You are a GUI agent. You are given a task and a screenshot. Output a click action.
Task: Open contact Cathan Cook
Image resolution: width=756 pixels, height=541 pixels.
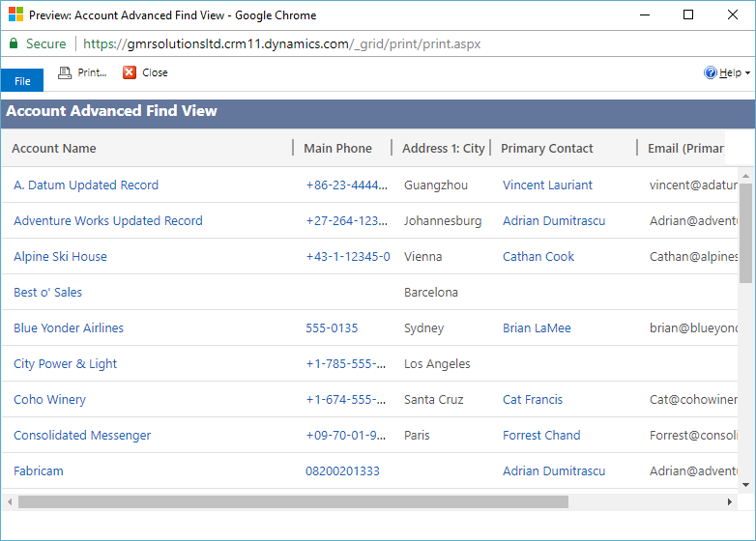[x=538, y=256]
